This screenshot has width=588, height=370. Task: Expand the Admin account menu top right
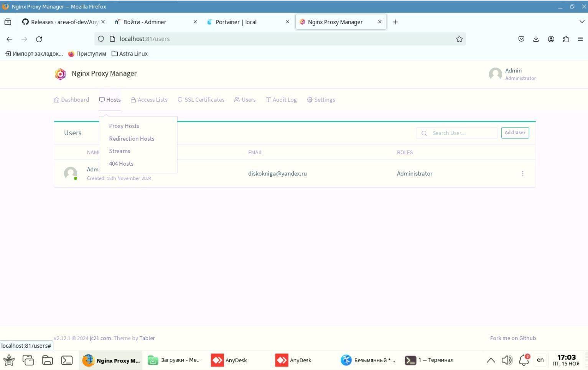point(512,74)
